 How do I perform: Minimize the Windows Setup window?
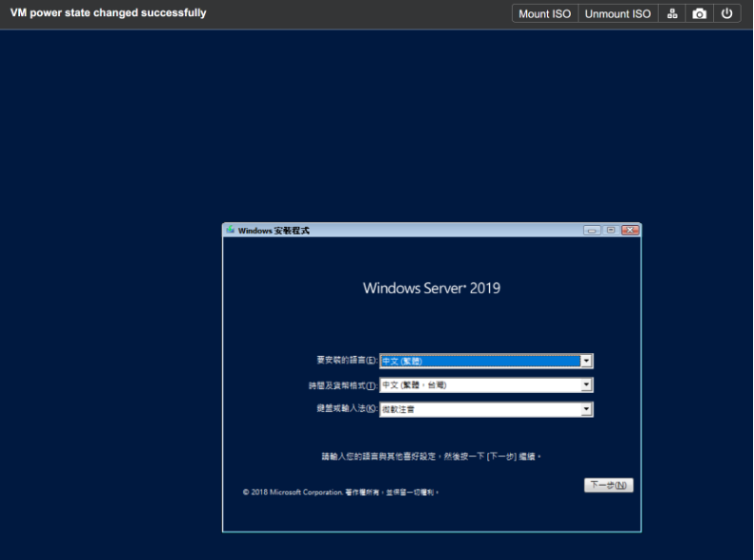592,231
